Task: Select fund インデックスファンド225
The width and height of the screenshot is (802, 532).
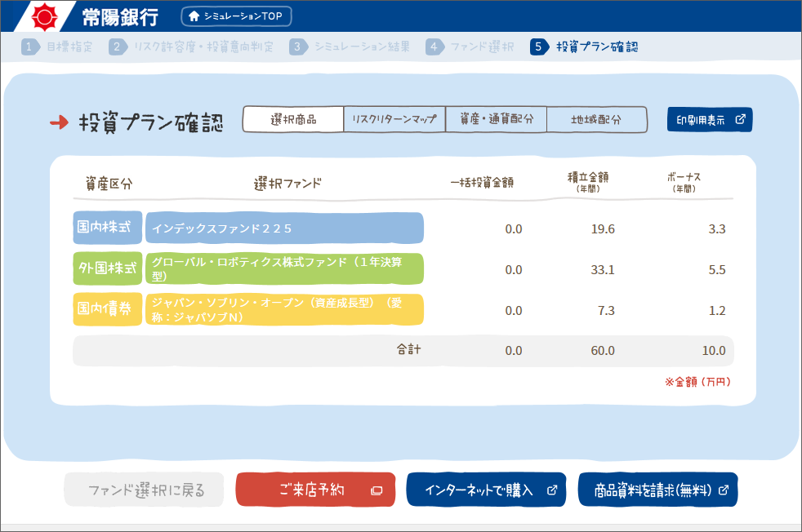Action: (x=284, y=228)
